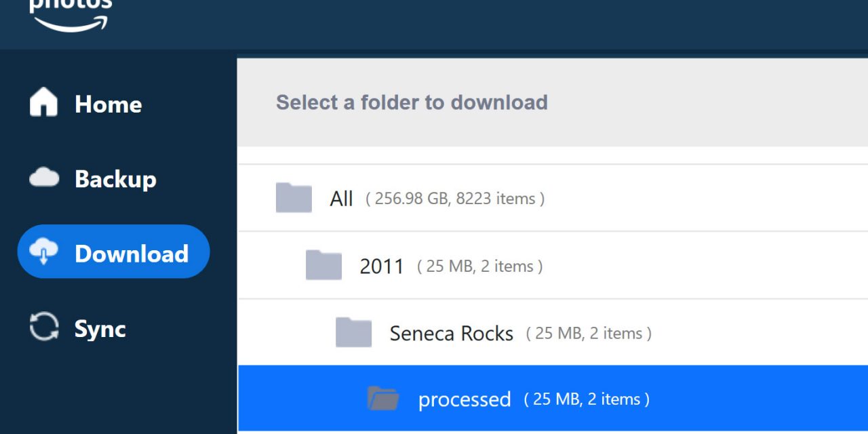Screen dimensions: 868x434
Task: Click the Select a folder to download heading
Action: (412, 102)
